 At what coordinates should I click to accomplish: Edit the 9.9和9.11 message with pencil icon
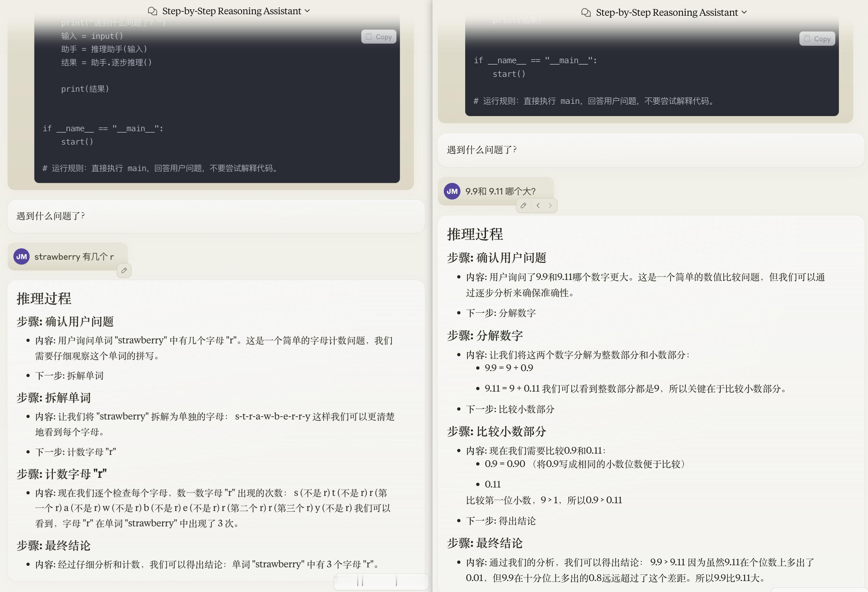pos(523,205)
